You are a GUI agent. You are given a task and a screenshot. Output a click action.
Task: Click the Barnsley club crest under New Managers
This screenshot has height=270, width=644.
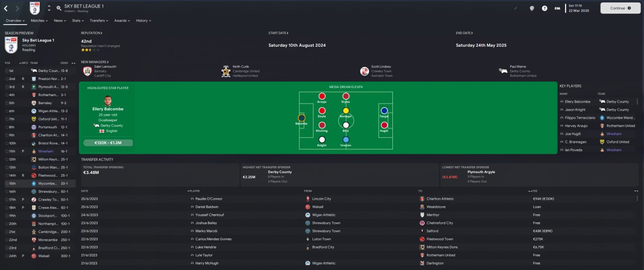click(x=87, y=71)
